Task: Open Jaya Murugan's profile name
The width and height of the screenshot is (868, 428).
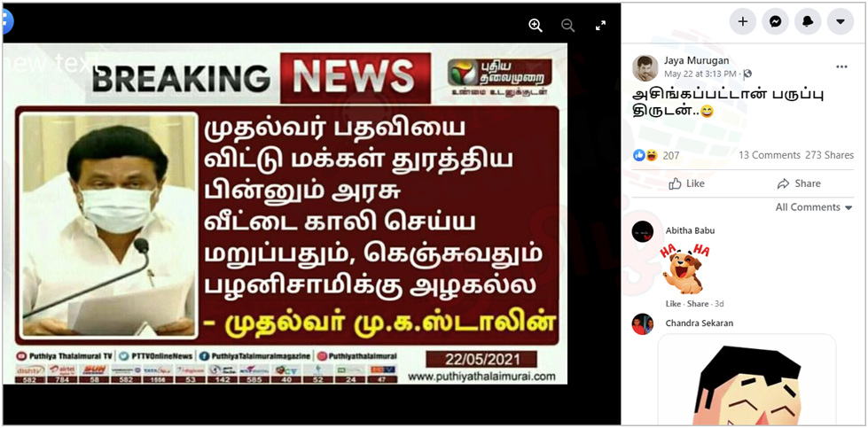Action: pos(696,61)
